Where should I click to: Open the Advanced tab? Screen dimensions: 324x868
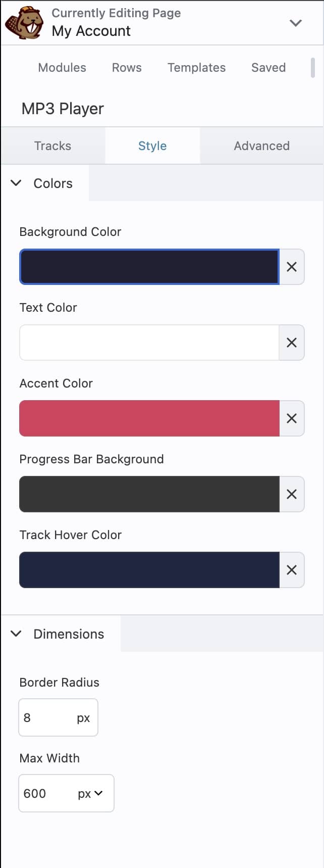(x=261, y=146)
